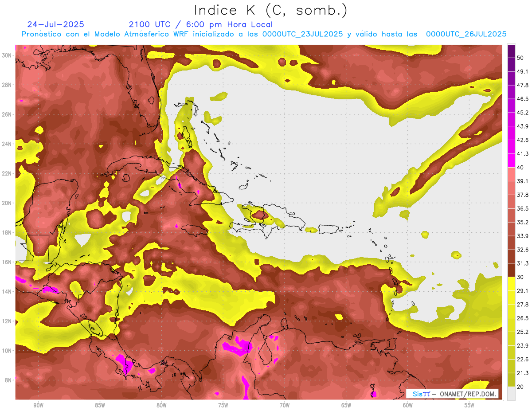The image size is (532, 411).
Task: Click the 8N latitude label
Action: [8, 380]
